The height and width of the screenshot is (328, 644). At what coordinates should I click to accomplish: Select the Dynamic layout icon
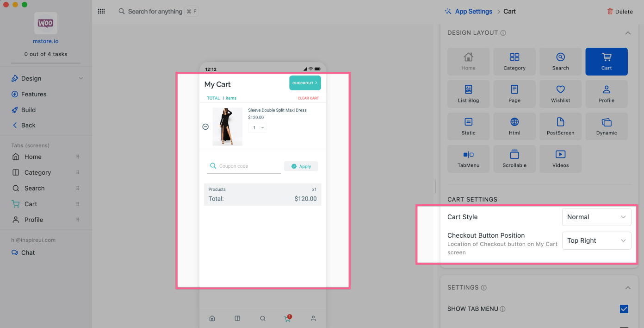coord(606,126)
